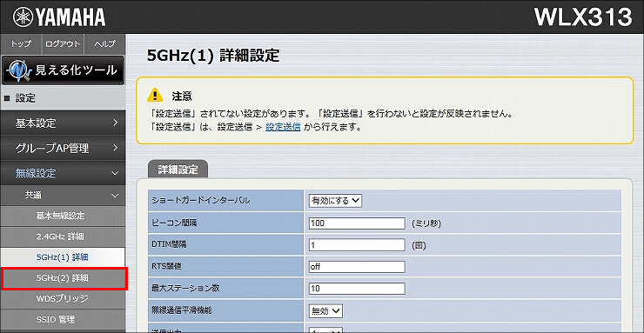Click the DTIM間隔 input field
Image resolution: width=644 pixels, height=333 pixels.
tap(357, 245)
